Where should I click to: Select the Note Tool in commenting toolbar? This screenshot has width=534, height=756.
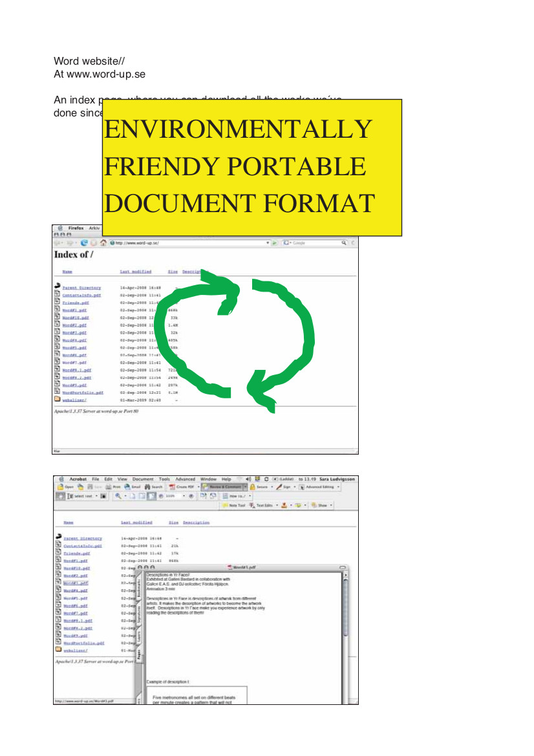click(233, 505)
